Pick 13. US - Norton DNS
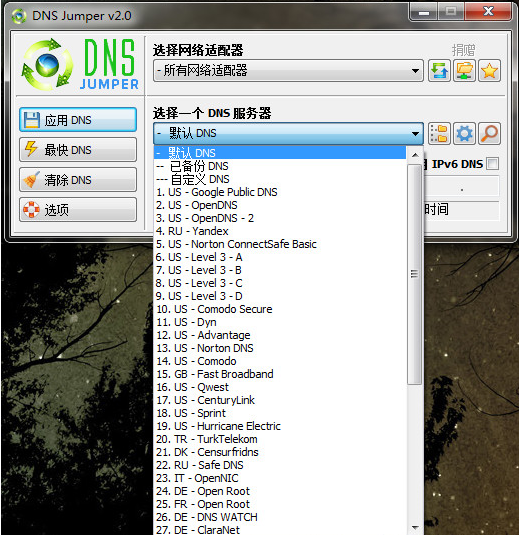The width and height of the screenshot is (519, 535). (280, 348)
